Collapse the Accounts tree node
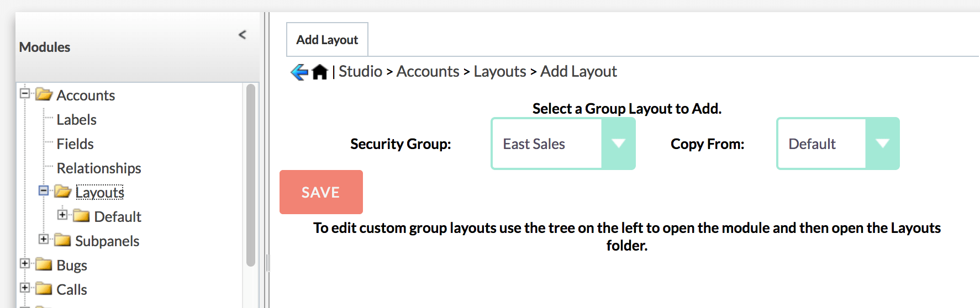This screenshot has width=980, height=308. coord(25,93)
